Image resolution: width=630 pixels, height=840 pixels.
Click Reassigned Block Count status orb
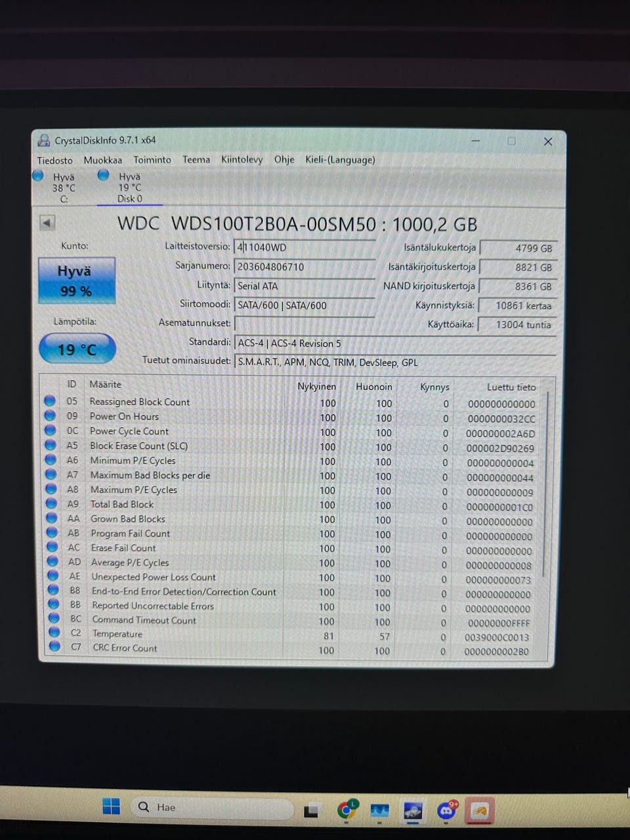(x=50, y=401)
